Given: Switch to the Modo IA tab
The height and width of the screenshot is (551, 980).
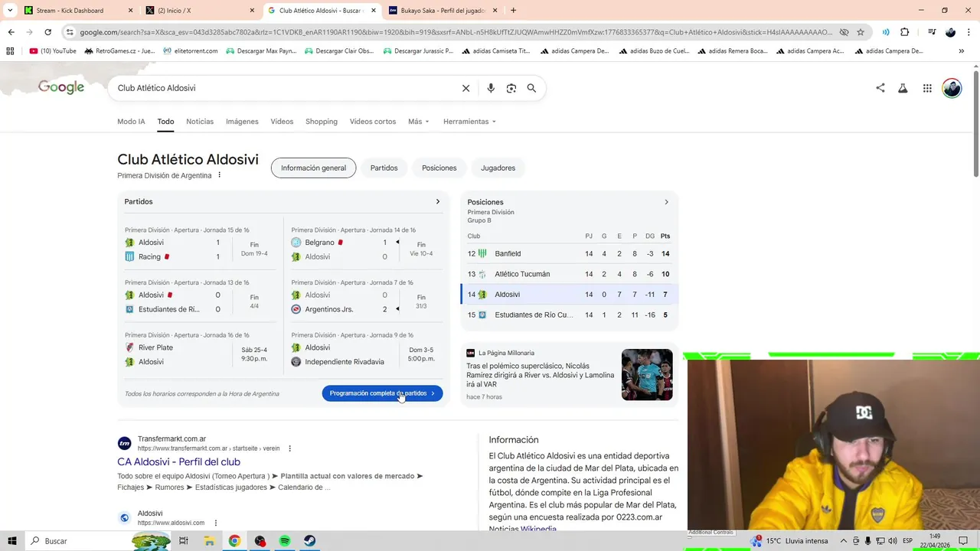Looking at the screenshot, I should coord(131,122).
